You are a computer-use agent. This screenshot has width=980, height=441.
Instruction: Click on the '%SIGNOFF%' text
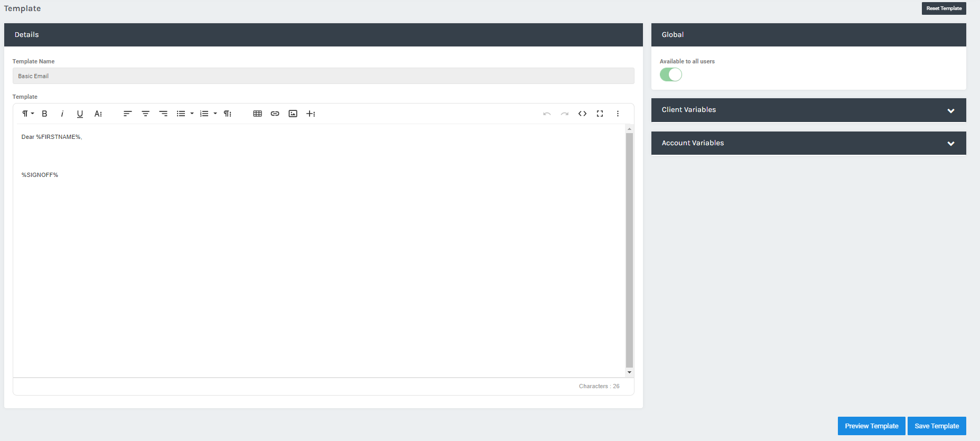pos(40,175)
